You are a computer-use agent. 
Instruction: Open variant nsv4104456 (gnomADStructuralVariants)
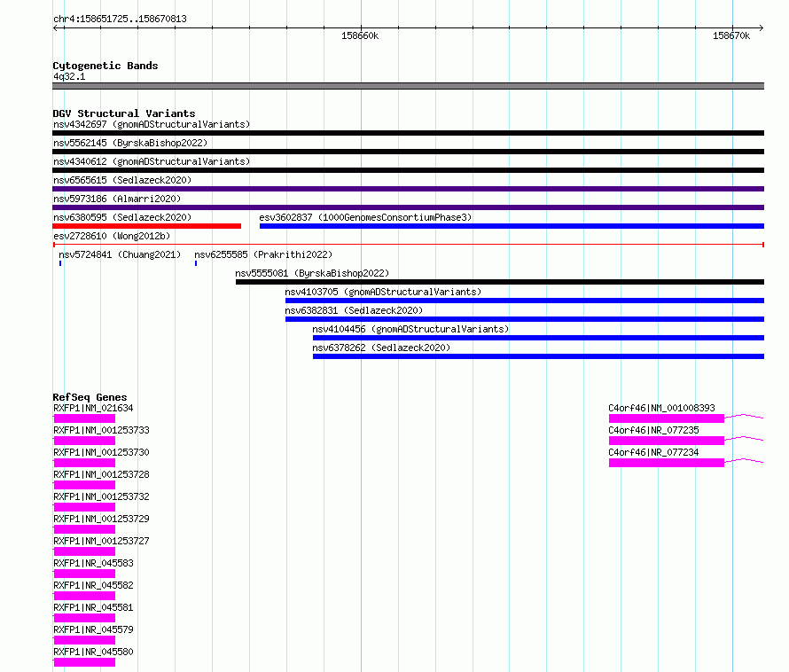(410, 329)
